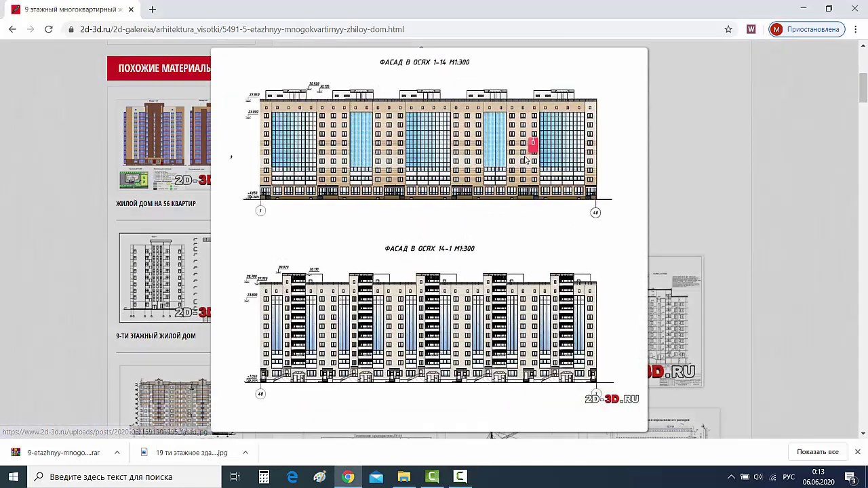Click the browser forward arrow
This screenshot has height=488, width=868.
pos(31,29)
